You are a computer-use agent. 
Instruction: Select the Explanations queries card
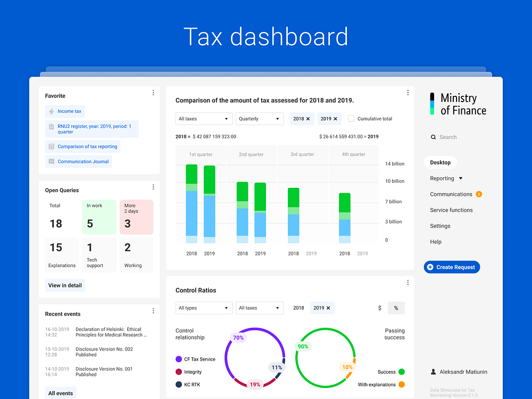pyautogui.click(x=62, y=255)
